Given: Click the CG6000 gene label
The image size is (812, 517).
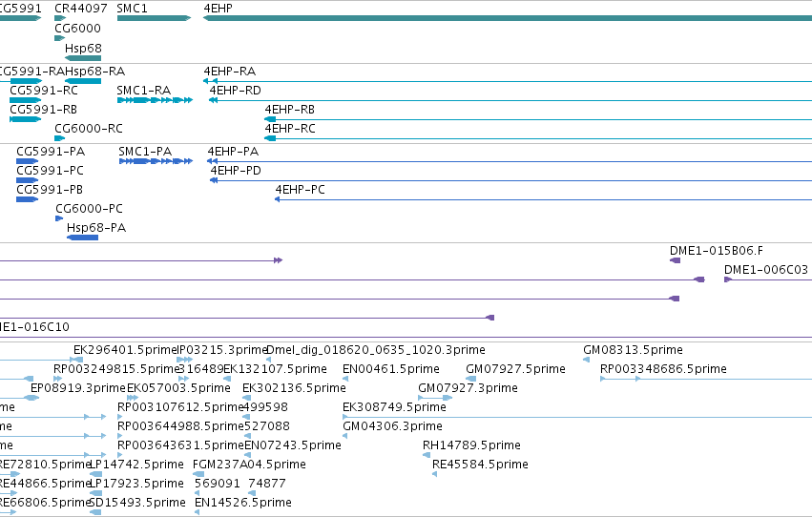Looking at the screenshot, I should (x=77, y=29).
